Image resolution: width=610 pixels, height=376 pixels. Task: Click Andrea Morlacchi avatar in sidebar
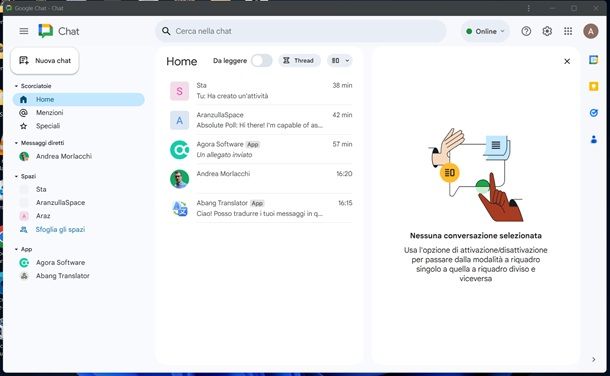click(24, 156)
